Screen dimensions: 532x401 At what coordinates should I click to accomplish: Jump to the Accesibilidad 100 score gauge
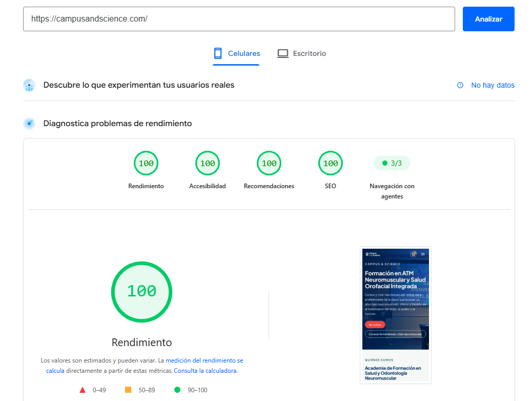pyautogui.click(x=207, y=163)
